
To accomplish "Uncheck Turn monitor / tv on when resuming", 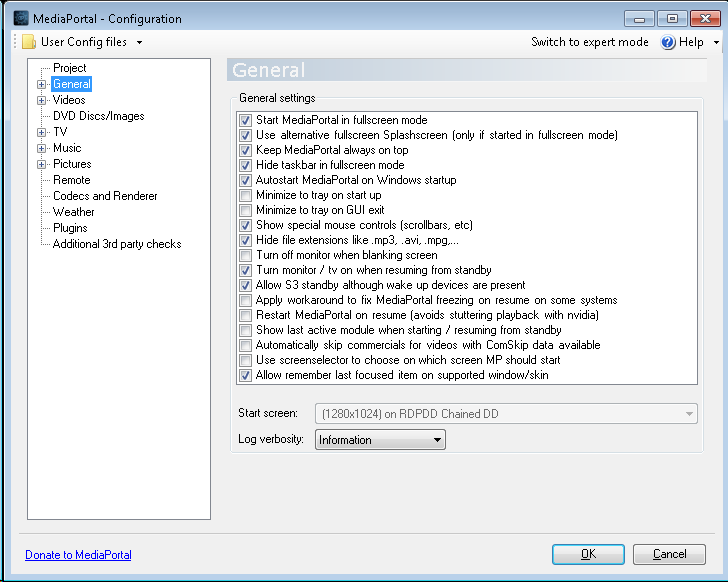I will click(245, 271).
